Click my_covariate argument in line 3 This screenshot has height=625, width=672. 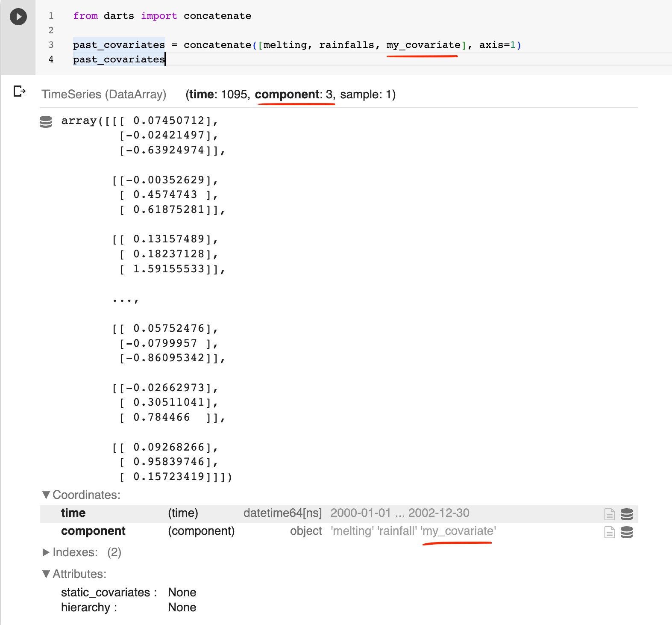coord(423,45)
